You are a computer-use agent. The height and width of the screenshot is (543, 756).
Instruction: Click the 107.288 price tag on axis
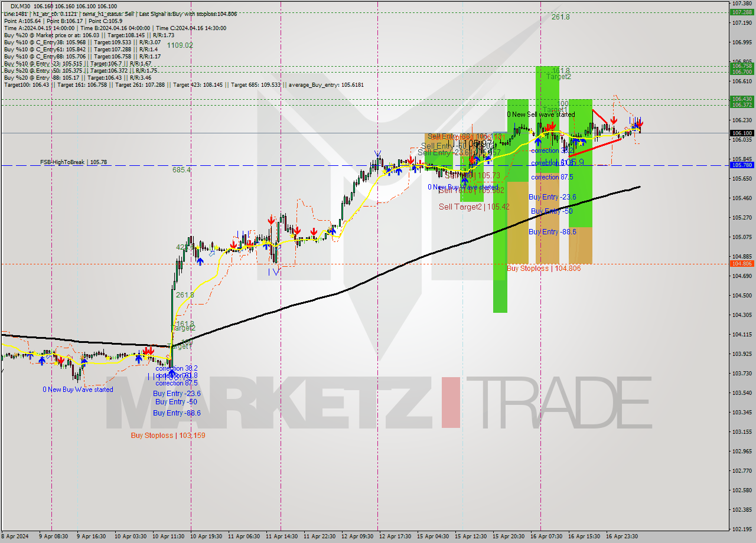click(x=742, y=12)
